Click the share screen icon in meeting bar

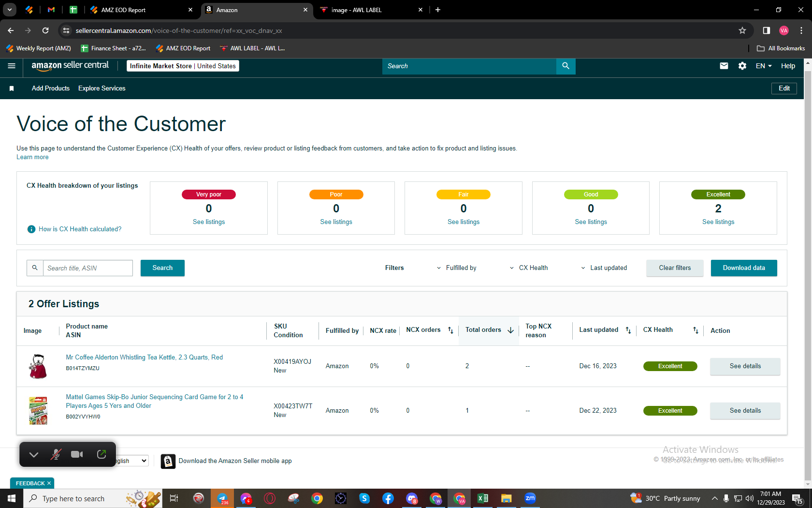[x=101, y=454]
